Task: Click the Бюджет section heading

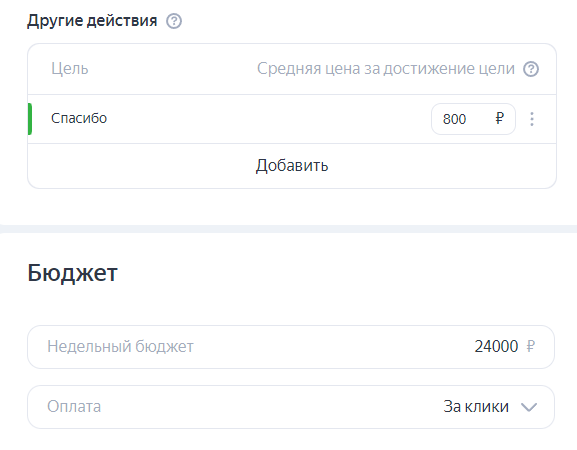Action: coord(72,273)
